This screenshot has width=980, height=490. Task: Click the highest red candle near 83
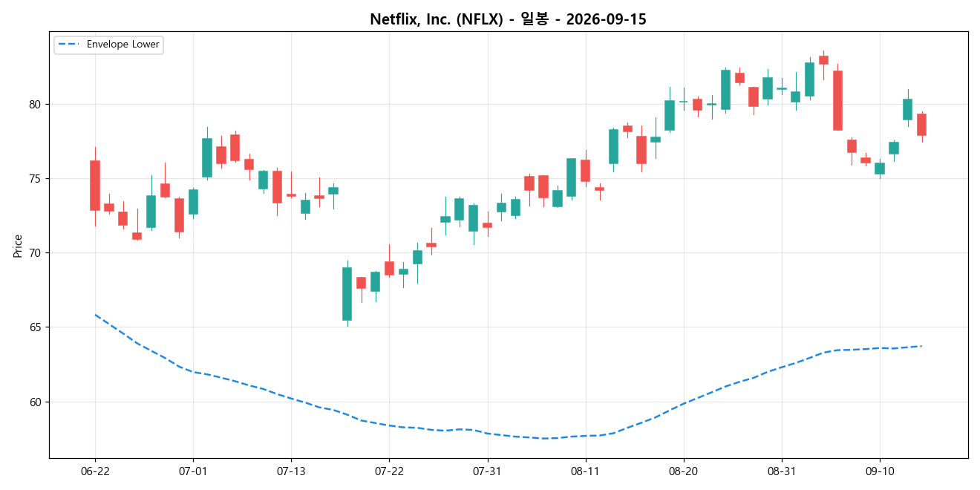coord(823,60)
